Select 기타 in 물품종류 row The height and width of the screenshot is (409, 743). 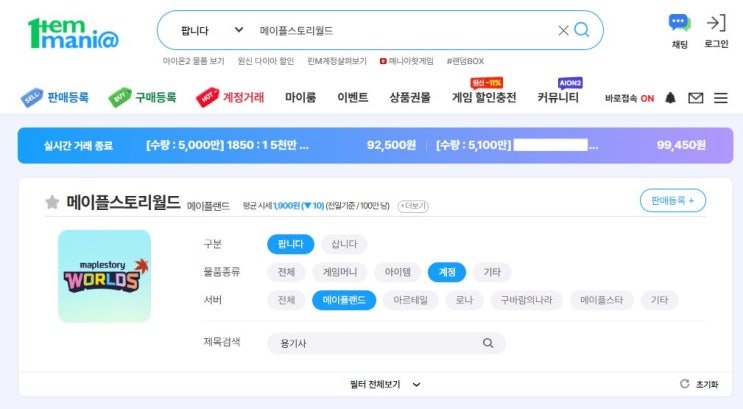(x=492, y=272)
